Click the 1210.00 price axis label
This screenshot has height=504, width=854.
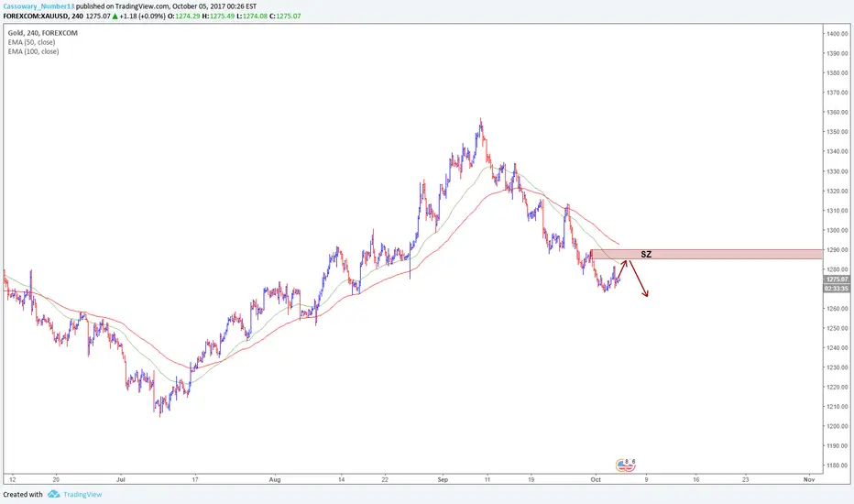(x=838, y=407)
